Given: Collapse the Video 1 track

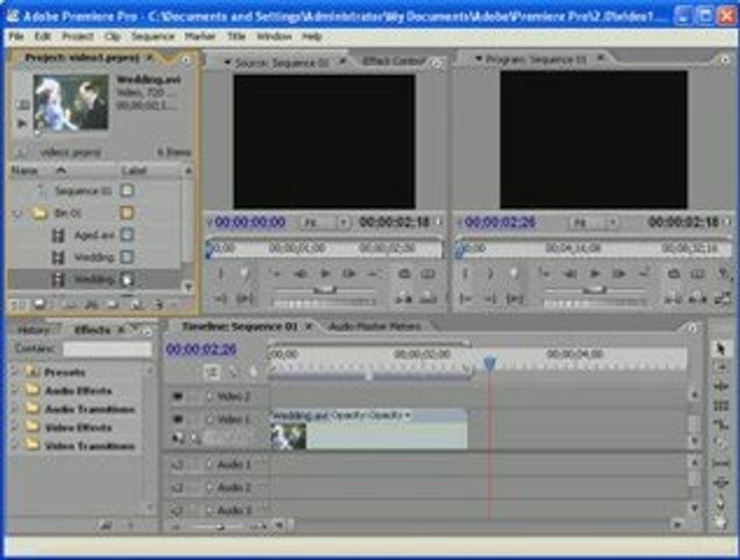Looking at the screenshot, I should pyautogui.click(x=209, y=418).
